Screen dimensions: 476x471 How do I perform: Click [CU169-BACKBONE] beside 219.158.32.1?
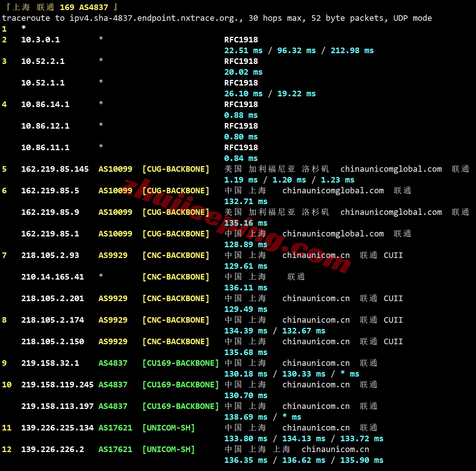point(181,363)
